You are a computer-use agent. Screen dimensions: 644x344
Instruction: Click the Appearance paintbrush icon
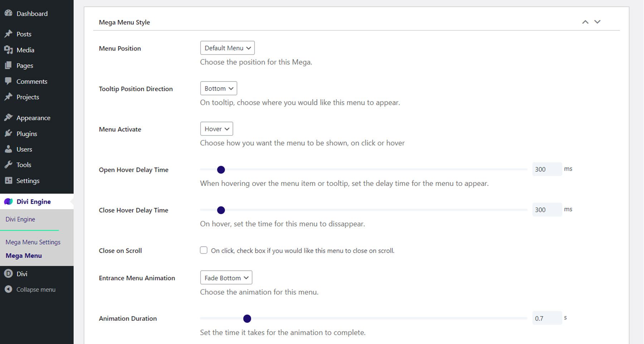pyautogui.click(x=8, y=117)
